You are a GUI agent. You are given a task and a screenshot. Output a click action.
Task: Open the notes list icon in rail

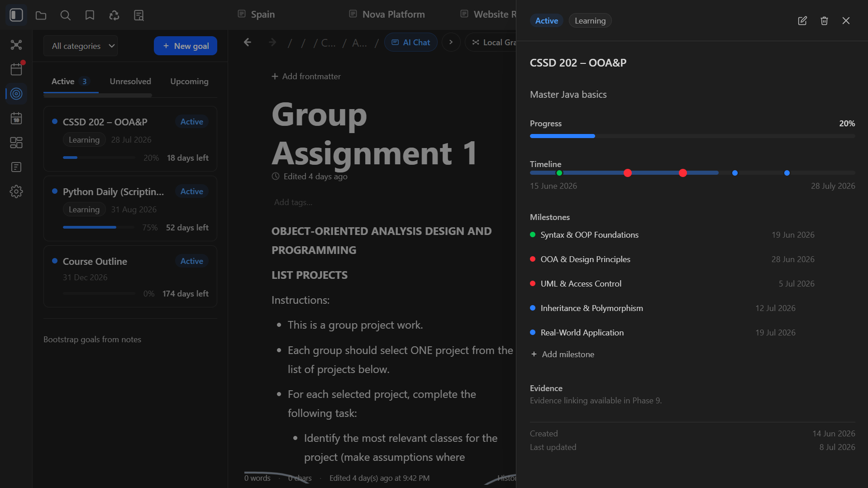click(16, 167)
